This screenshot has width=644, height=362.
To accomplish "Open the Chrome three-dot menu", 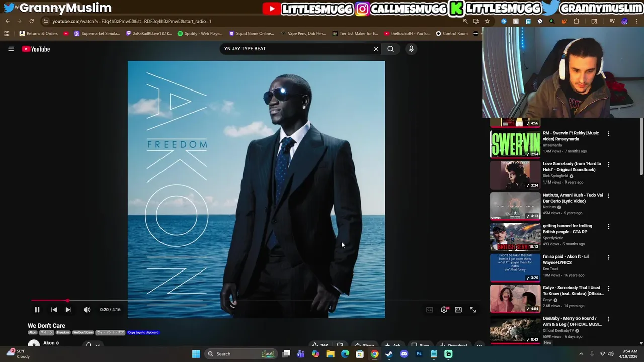I will click(636, 21).
